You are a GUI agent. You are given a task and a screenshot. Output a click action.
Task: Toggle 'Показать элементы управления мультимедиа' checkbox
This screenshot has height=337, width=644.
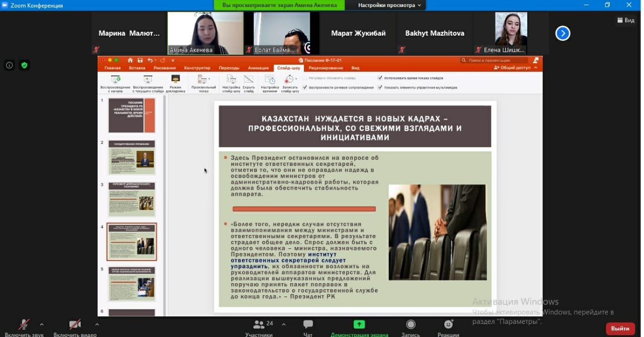[380, 87]
